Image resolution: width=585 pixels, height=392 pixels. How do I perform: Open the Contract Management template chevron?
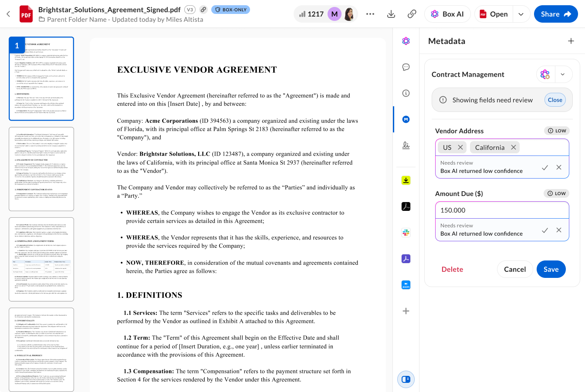562,74
